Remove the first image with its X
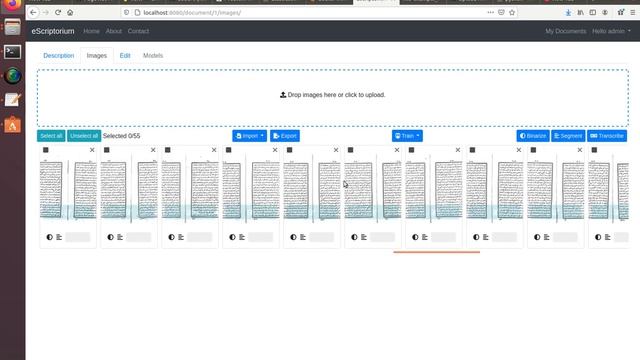This screenshot has width=640, height=360. point(92,150)
